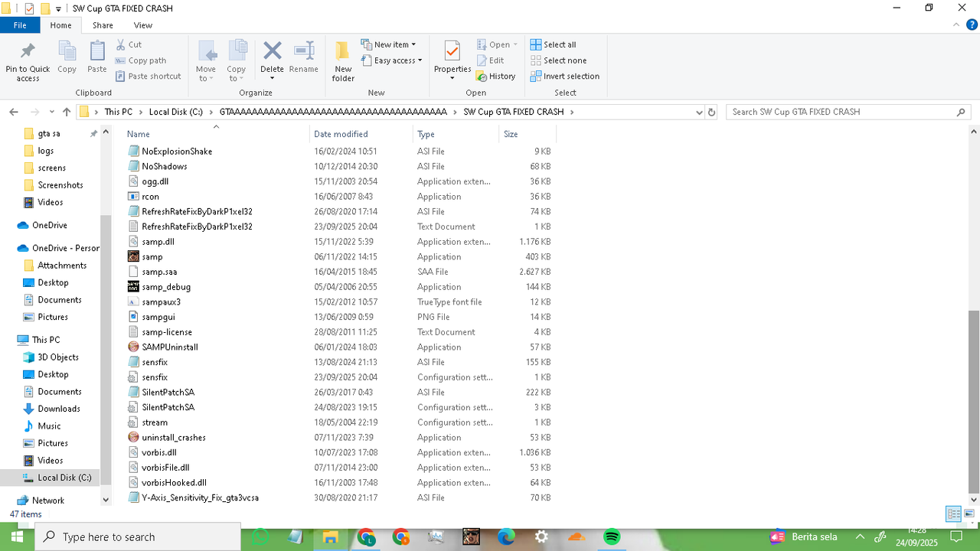Create a New folder
The height and width of the screenshot is (551, 980).
click(343, 61)
